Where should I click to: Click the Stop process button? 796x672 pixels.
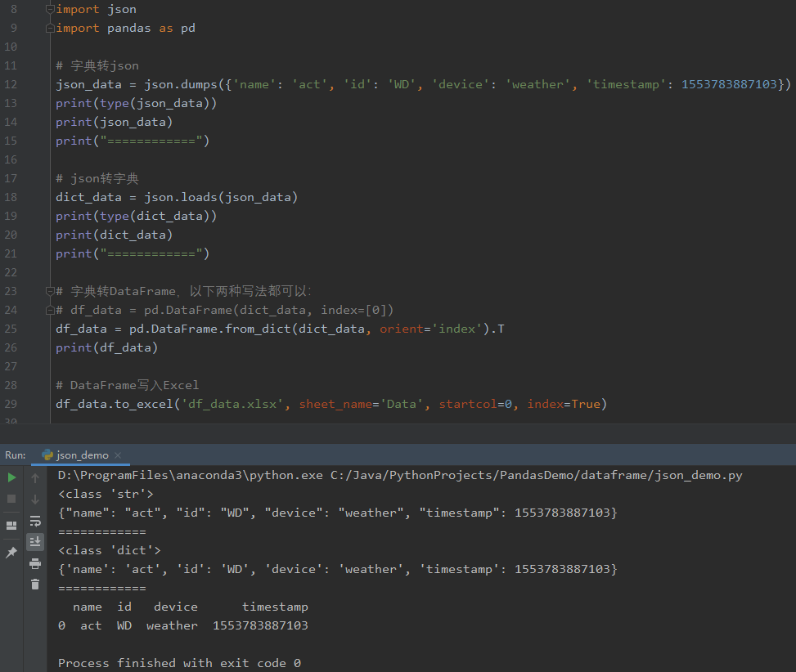11,499
